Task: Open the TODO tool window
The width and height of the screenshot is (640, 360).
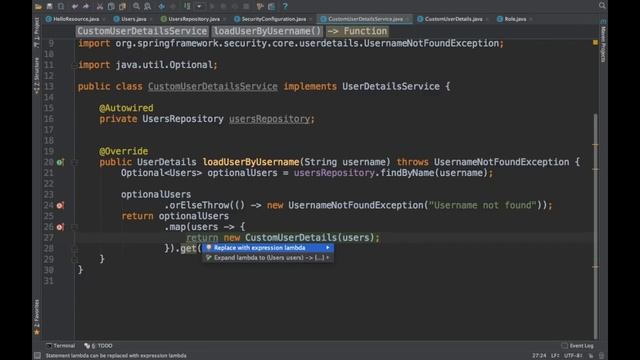Action: [98, 346]
